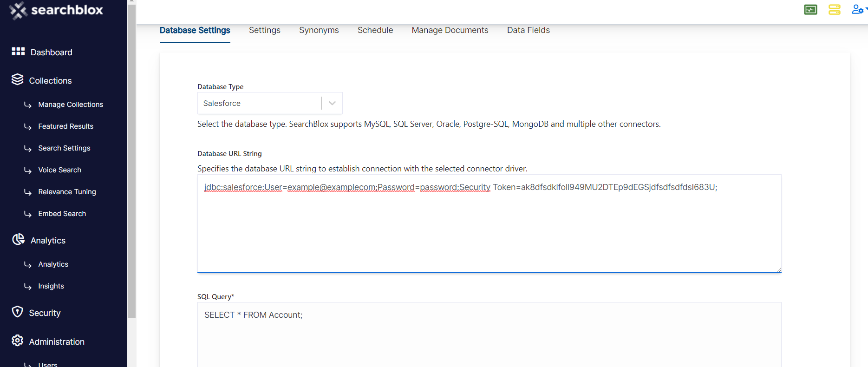Click inside the SQL Query textarea
The image size is (868, 367).
(489, 334)
